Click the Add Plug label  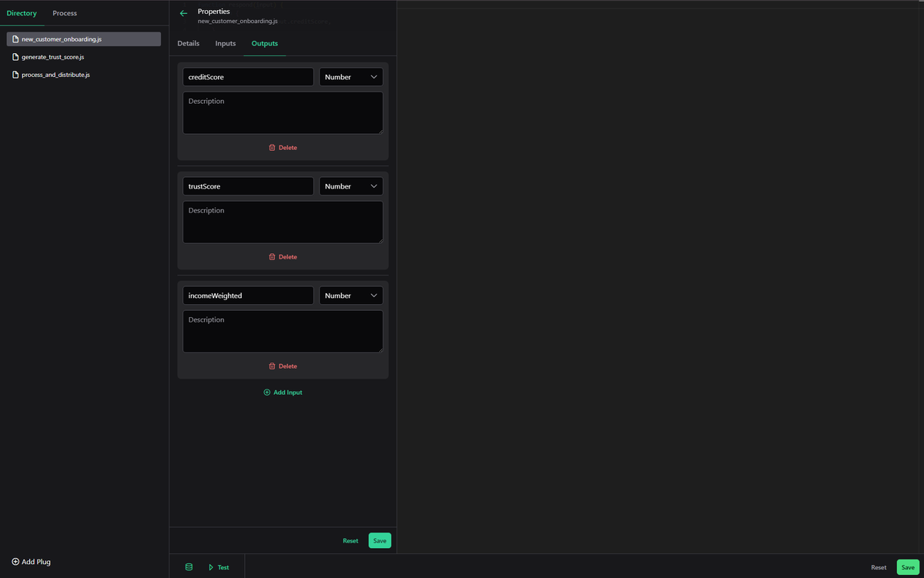pyautogui.click(x=36, y=562)
